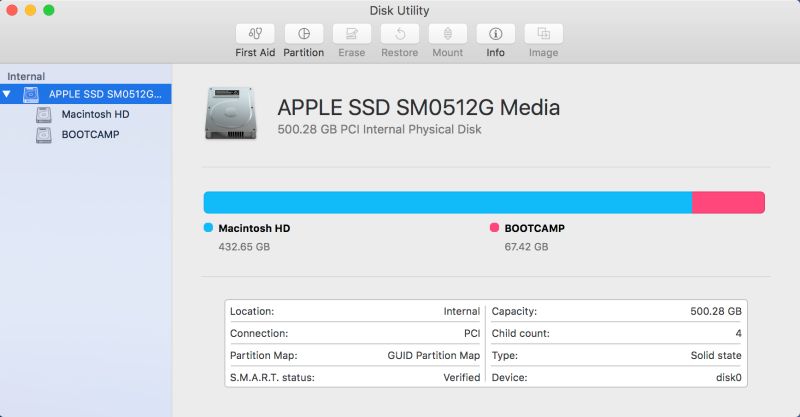
Task: Zoom the window with green button
Action: tap(48, 10)
